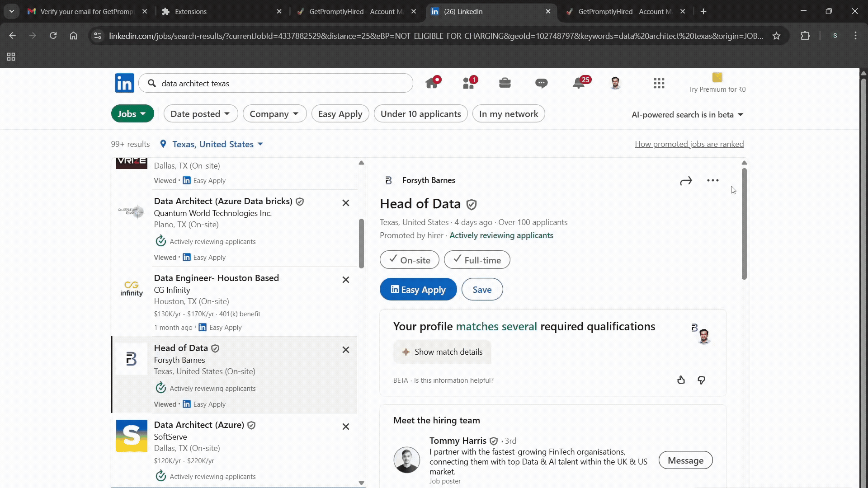This screenshot has height=488, width=868.
Task: Open more options for Head of Data job
Action: tap(712, 180)
